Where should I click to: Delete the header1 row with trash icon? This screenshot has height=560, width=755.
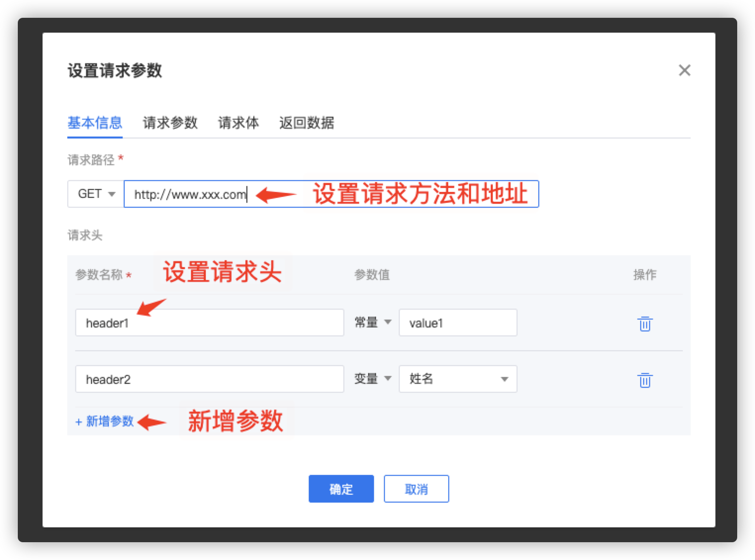(645, 324)
